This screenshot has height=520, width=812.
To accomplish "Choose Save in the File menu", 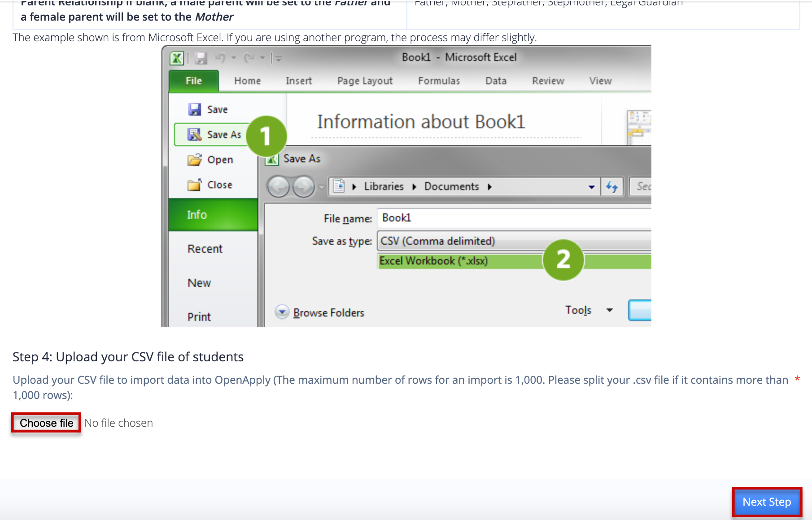I will 209,109.
